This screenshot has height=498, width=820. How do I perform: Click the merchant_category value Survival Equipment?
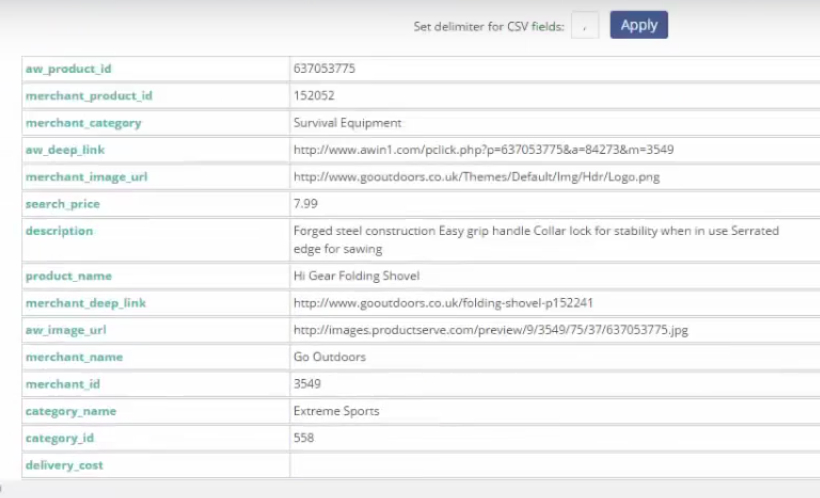[347, 123]
